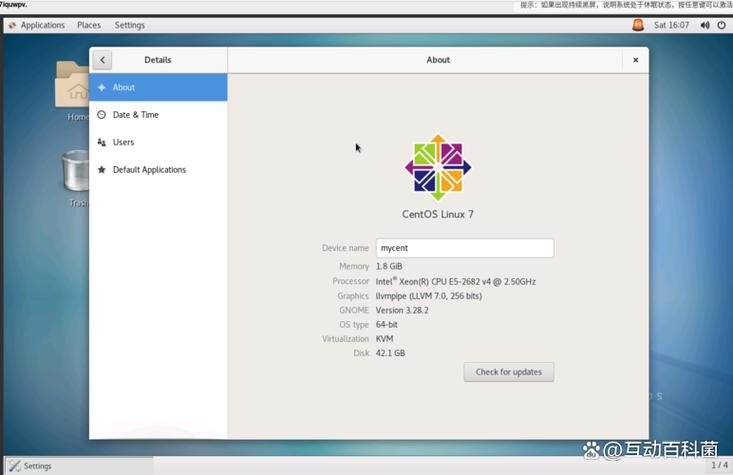Screen dimensions: 733x475
Task: Select the About sidebar entry
Action: point(158,87)
